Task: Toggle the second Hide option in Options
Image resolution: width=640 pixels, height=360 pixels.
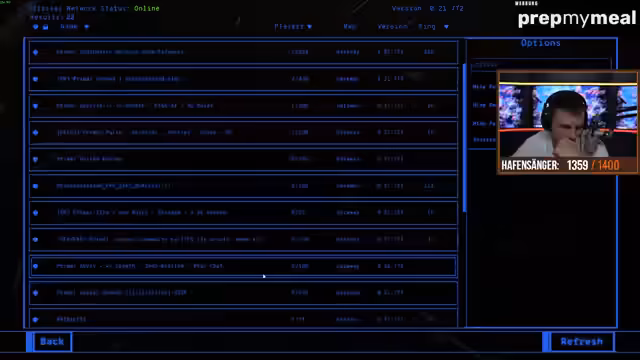Action: pos(484,105)
